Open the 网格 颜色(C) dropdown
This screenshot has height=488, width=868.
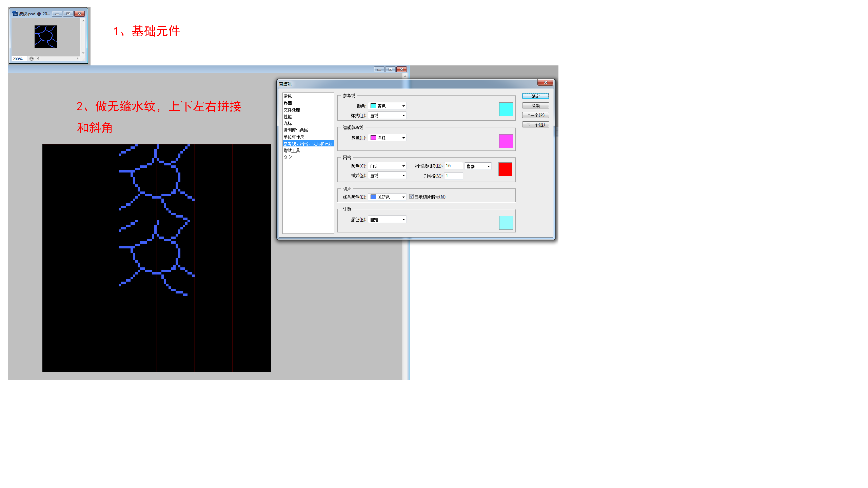(388, 166)
